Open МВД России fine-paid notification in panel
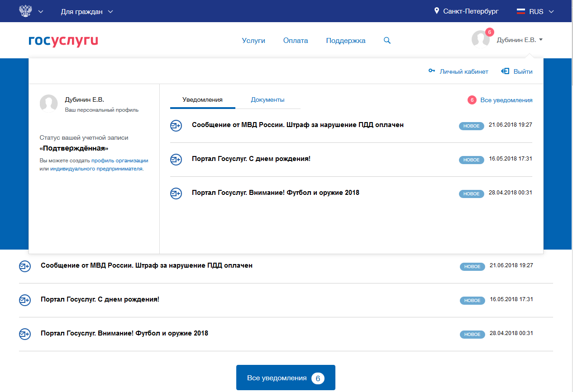The height and width of the screenshot is (392, 573). click(x=297, y=125)
